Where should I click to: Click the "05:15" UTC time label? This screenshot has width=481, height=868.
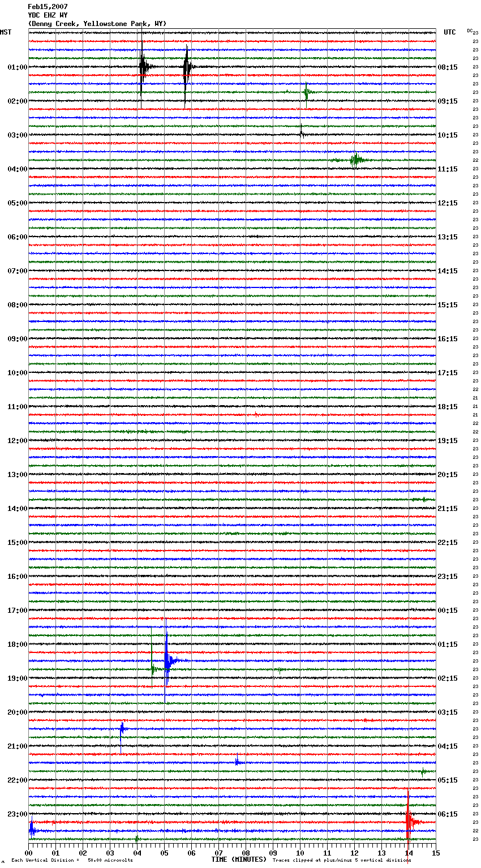[x=448, y=780]
